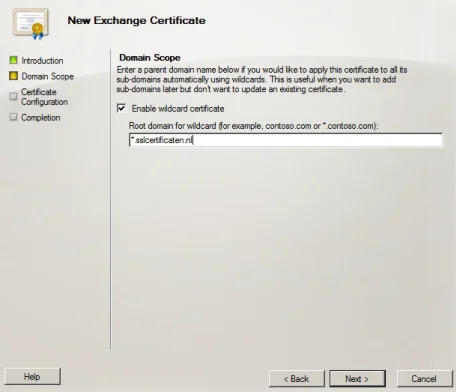The image size is (456, 392).
Task: Select the Certificate Configuration step label
Action: point(45,97)
